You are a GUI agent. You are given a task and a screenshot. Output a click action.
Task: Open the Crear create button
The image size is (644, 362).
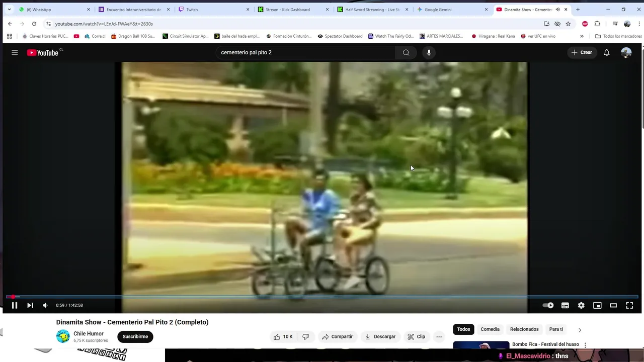point(582,52)
